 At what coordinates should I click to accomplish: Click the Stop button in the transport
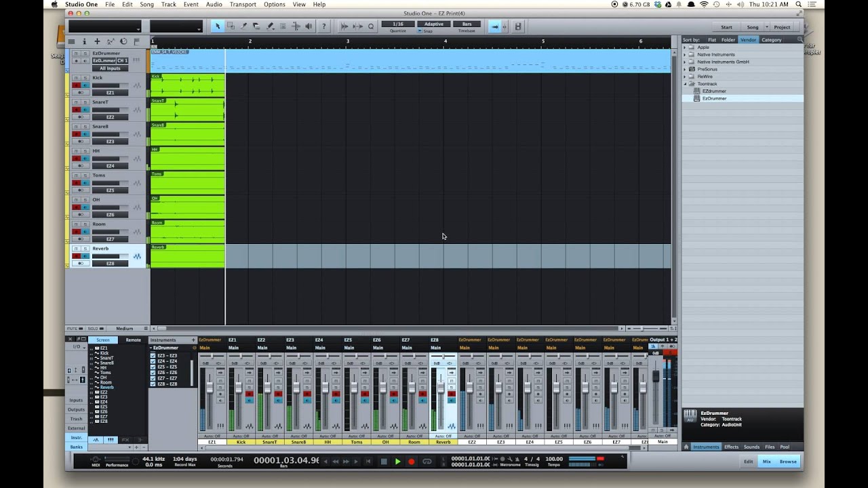pyautogui.click(x=384, y=462)
